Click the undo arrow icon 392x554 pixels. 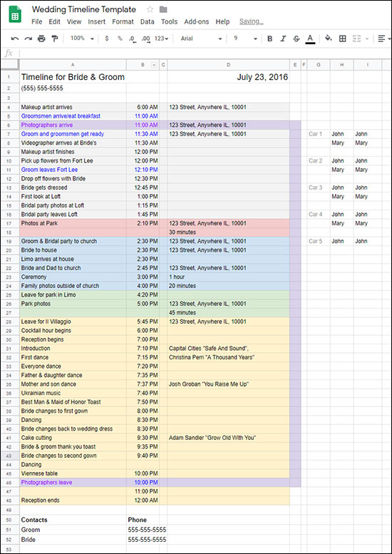15,39
